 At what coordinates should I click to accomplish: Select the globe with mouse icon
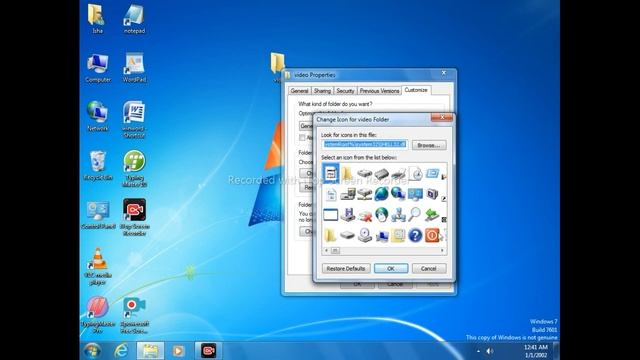point(381,215)
